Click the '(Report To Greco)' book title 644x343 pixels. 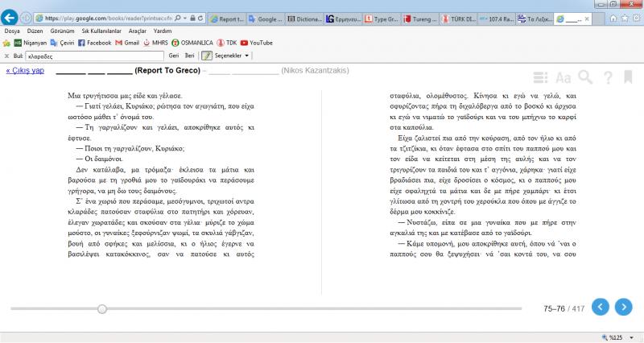[167, 70]
